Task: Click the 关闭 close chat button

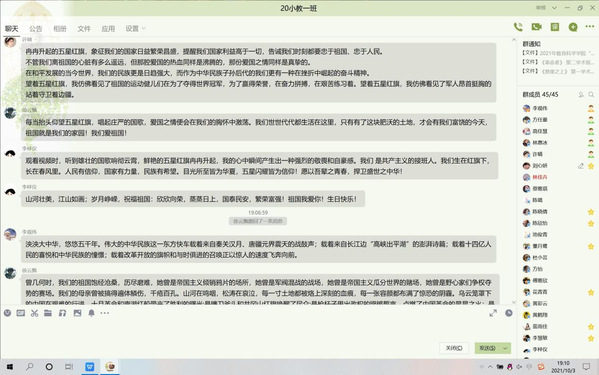Action: click(454, 348)
